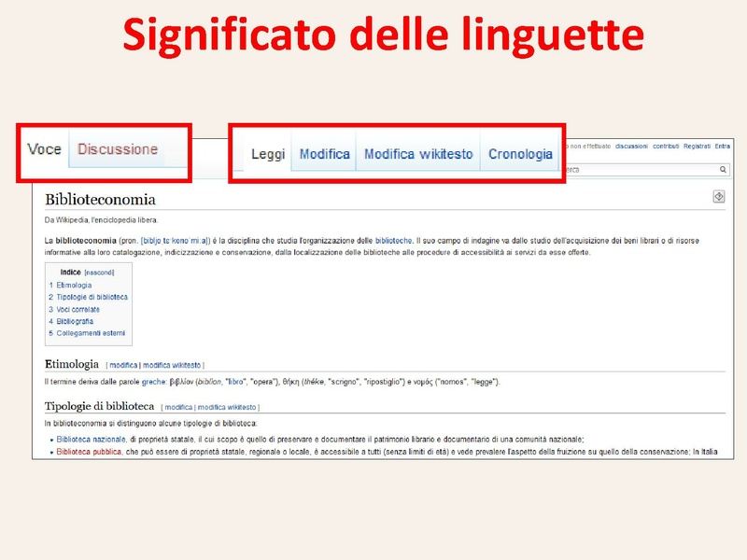View the Cronologia tab

521,154
